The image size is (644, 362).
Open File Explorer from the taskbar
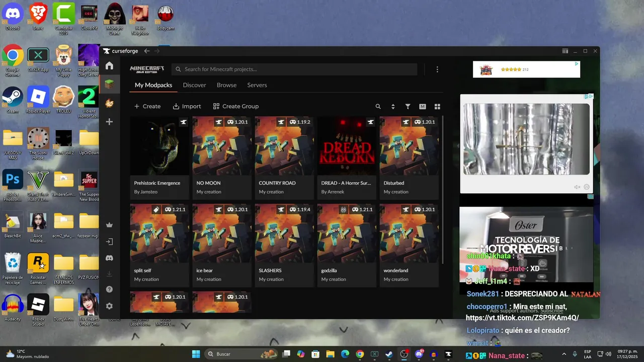330,354
